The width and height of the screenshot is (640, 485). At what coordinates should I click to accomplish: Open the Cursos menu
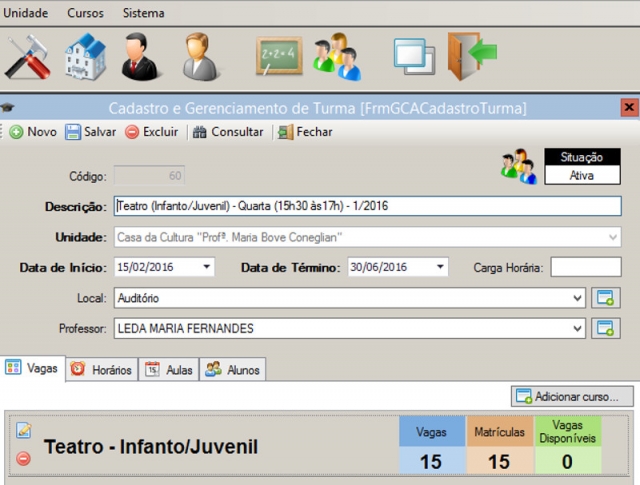[85, 13]
